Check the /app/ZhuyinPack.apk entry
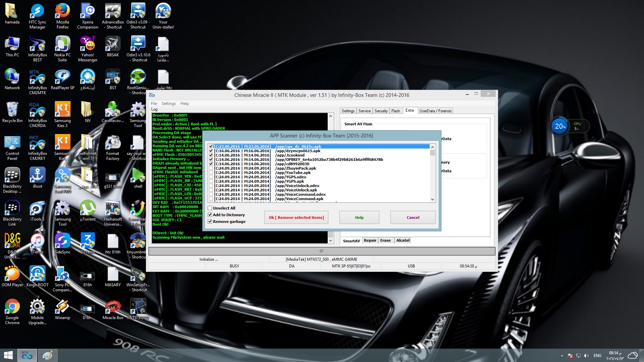644x362 pixels. point(211,168)
